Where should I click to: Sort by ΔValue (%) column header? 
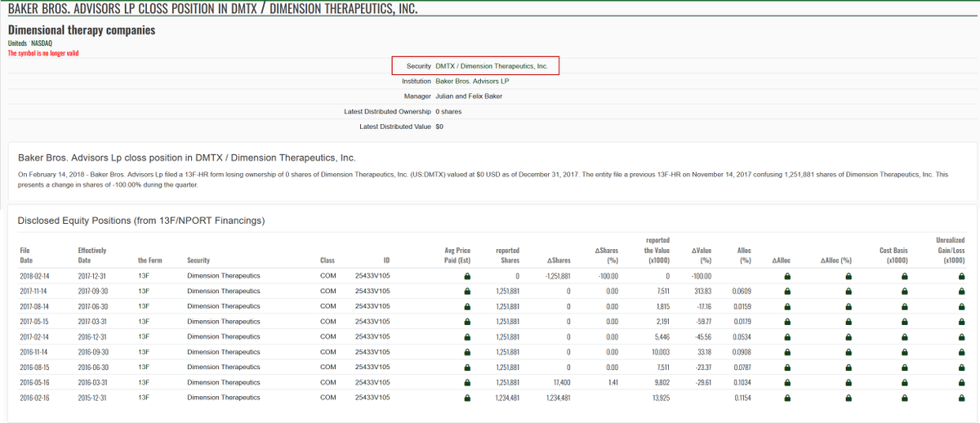pos(702,255)
